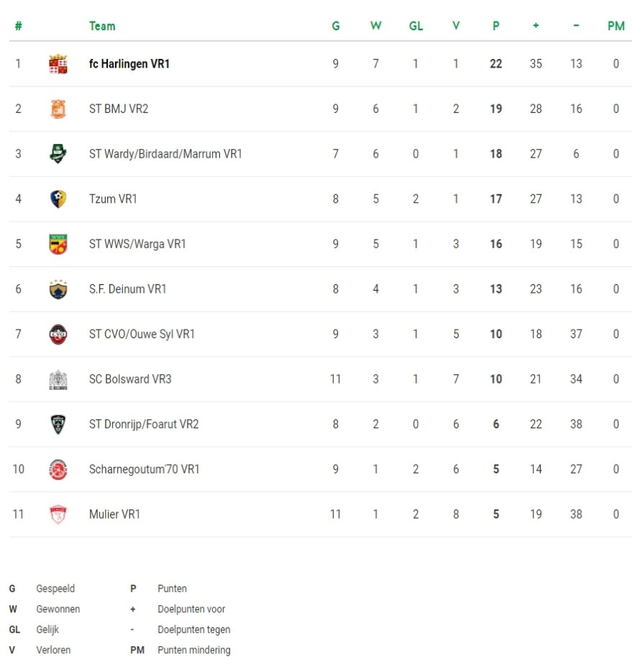Sort by the P points column header
632x672 pixels.
pos(496,26)
